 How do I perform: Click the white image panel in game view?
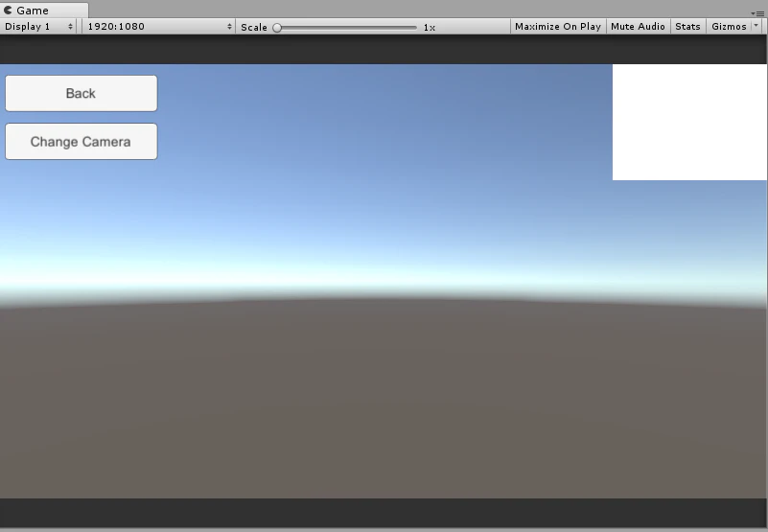pyautogui.click(x=689, y=122)
